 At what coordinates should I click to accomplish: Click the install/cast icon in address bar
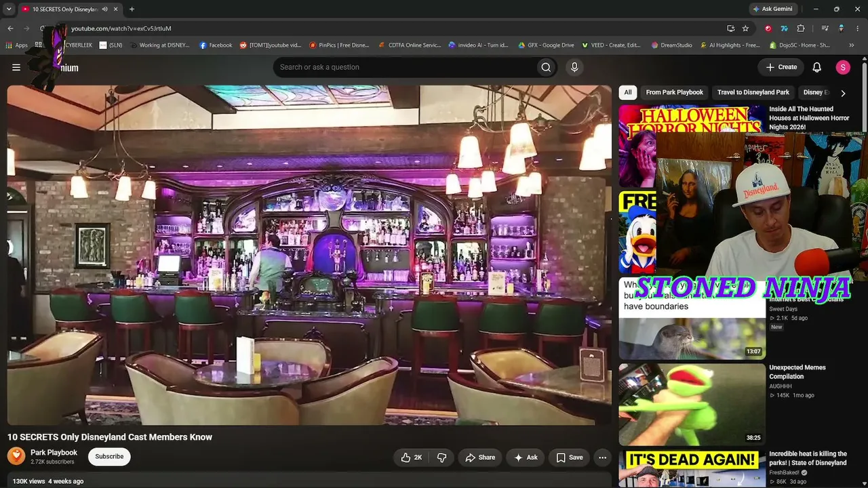click(730, 28)
